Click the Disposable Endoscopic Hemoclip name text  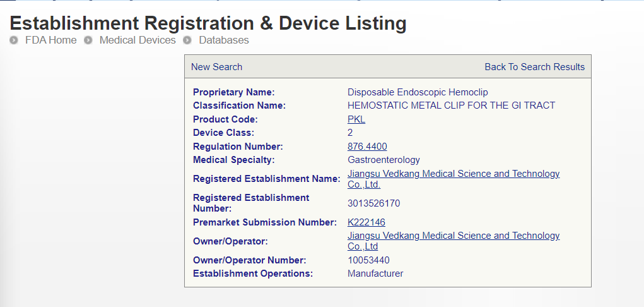point(418,92)
